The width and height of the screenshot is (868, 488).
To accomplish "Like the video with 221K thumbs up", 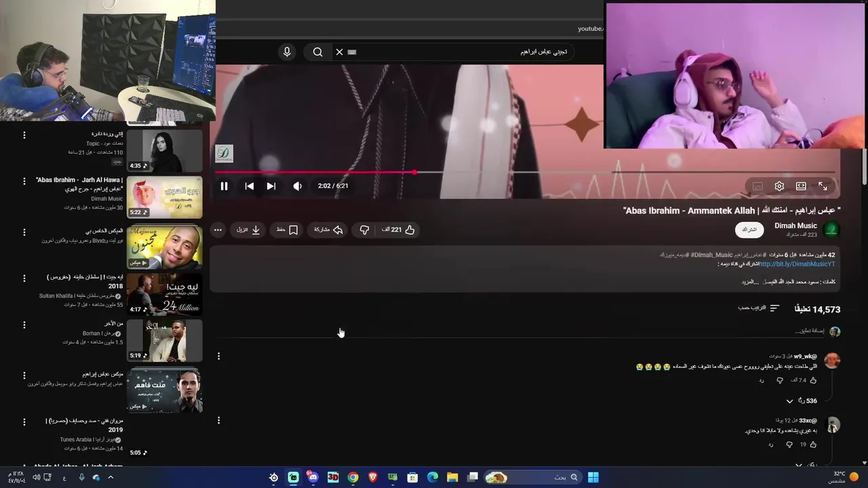I will 398,230.
